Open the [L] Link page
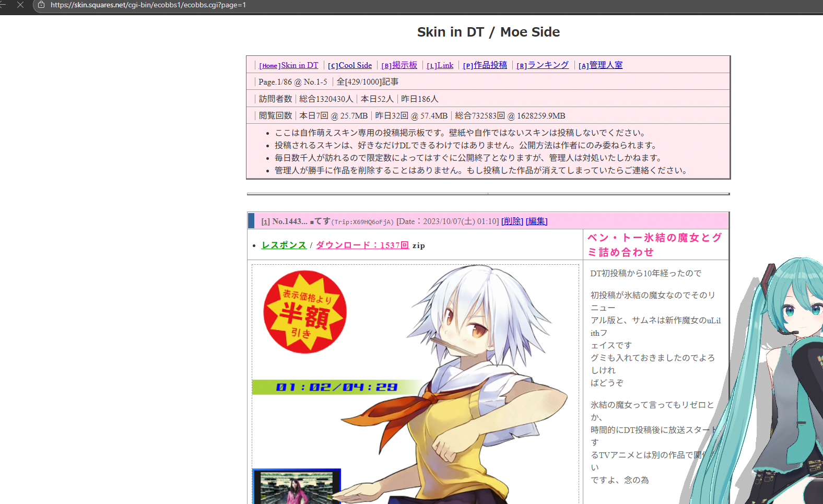 [x=440, y=65]
